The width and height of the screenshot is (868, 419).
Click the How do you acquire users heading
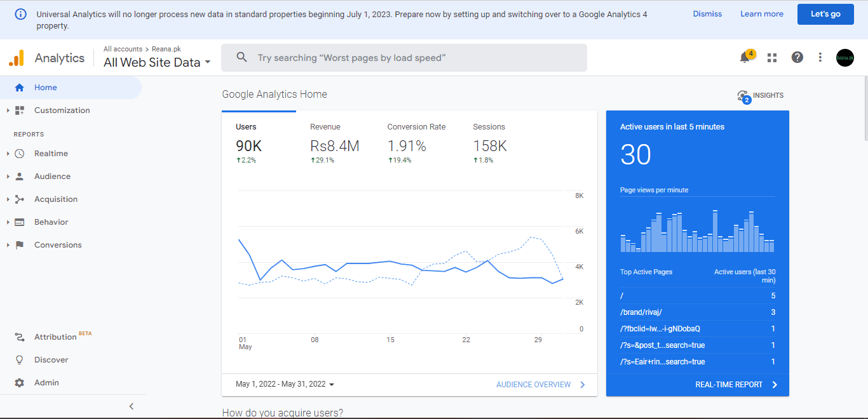[x=283, y=413]
